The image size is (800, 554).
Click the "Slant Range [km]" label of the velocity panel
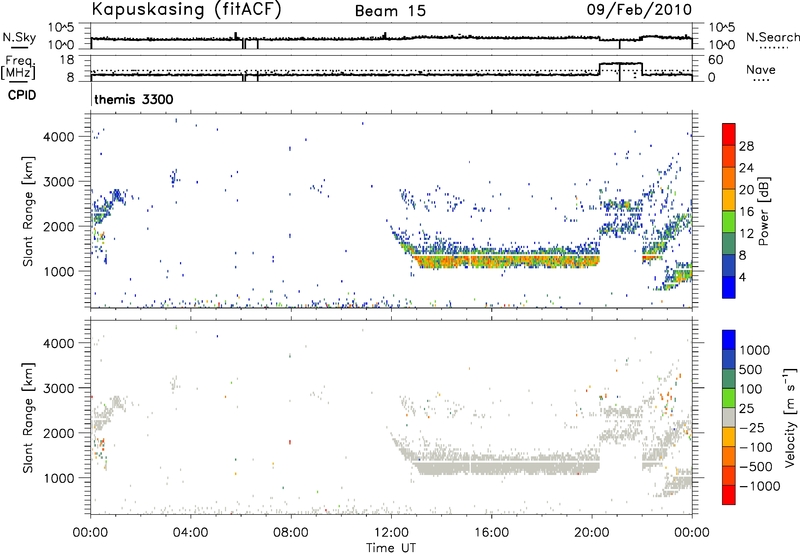coord(28,418)
